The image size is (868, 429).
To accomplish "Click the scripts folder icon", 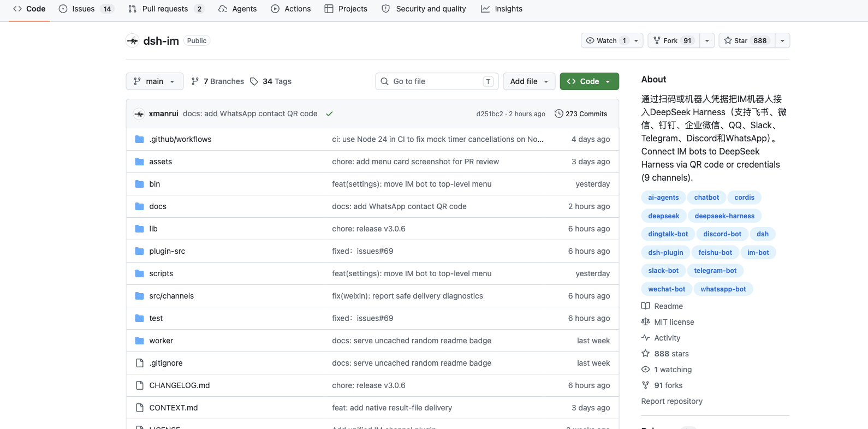I will coord(139,273).
